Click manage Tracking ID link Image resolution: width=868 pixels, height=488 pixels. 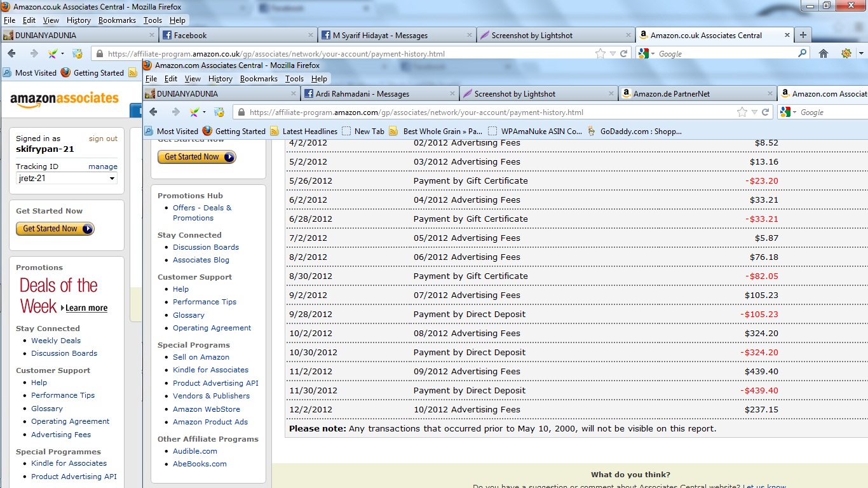click(103, 166)
